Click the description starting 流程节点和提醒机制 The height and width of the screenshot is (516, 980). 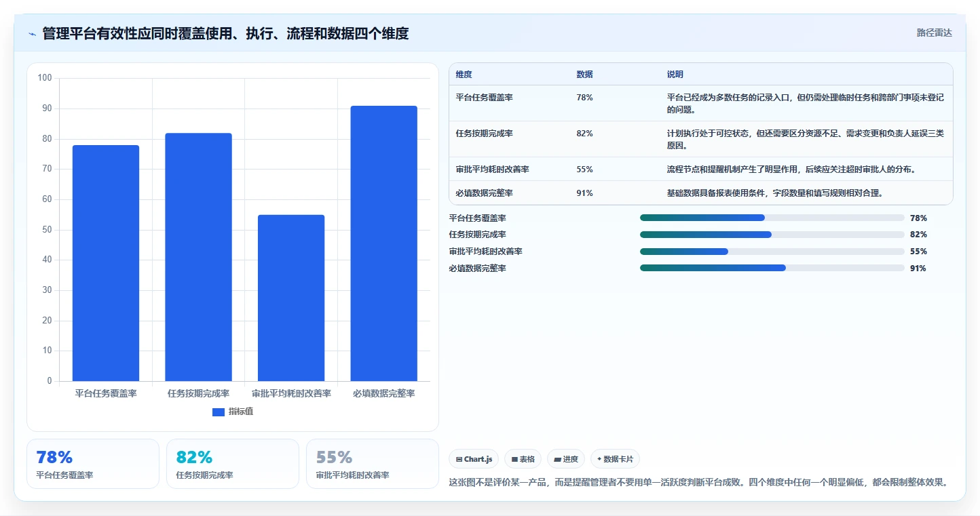791,170
